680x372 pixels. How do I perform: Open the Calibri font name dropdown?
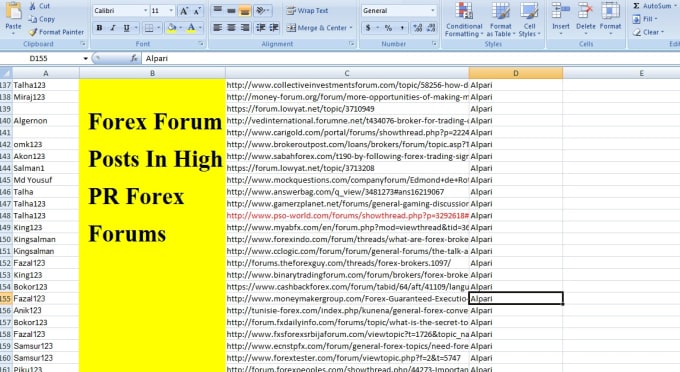[x=146, y=10]
